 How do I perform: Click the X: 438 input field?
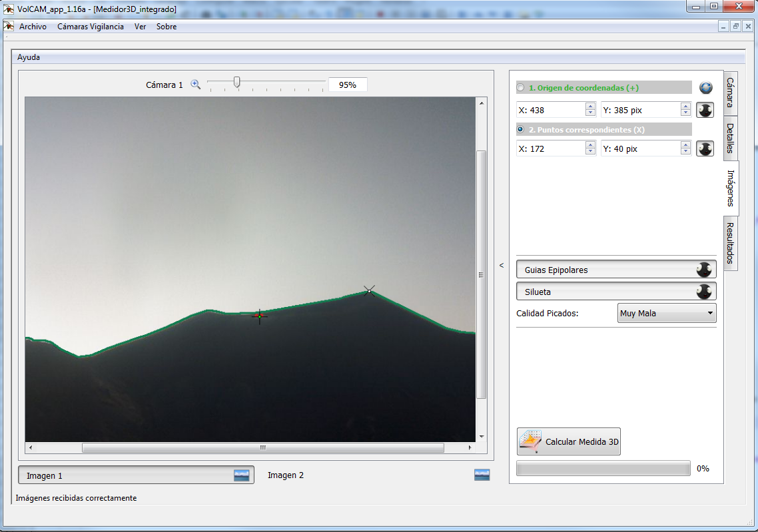pyautogui.click(x=556, y=110)
